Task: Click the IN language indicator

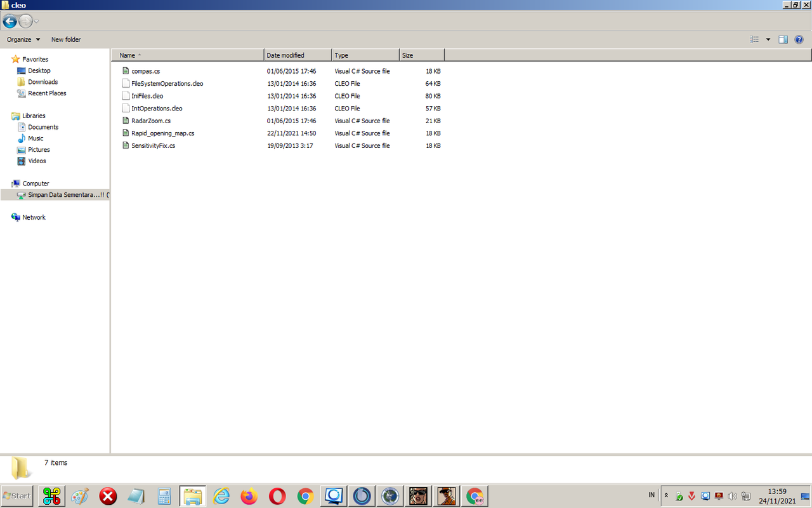Action: click(652, 495)
